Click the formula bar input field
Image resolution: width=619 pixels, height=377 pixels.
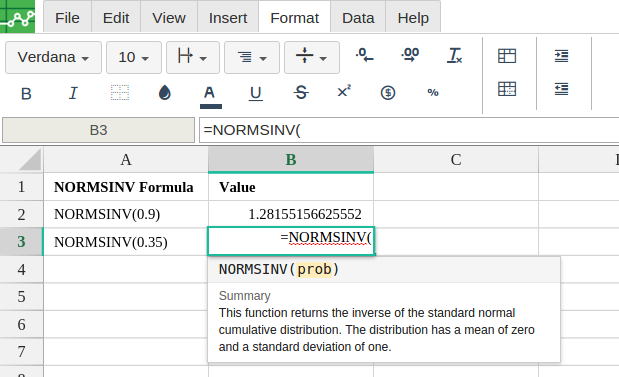[x=409, y=130]
